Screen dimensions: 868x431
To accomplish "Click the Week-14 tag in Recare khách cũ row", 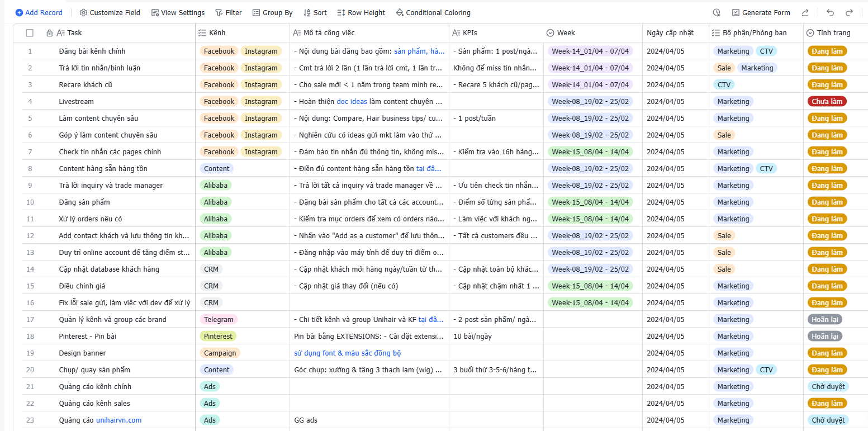I will 590,84.
